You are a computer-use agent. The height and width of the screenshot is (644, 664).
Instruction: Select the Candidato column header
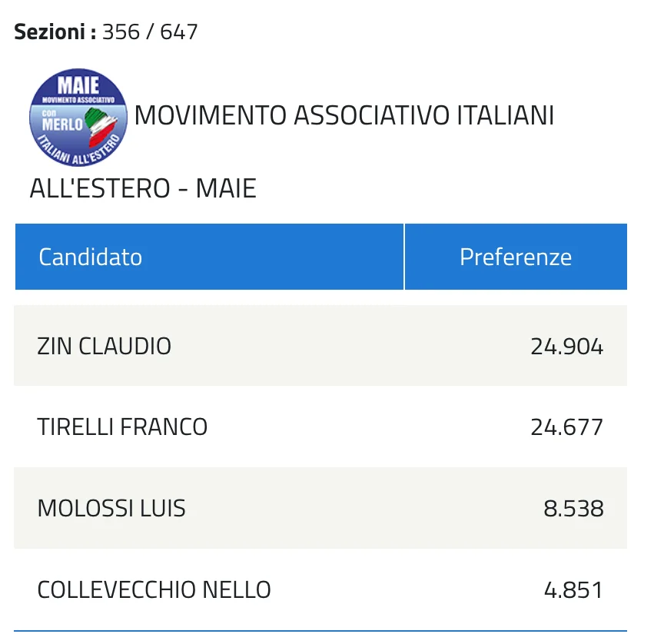209,257
